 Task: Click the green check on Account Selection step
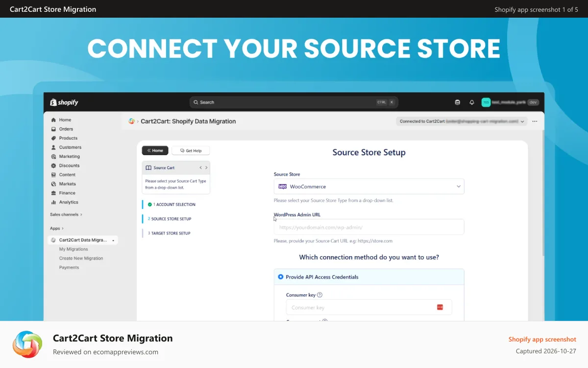(150, 205)
